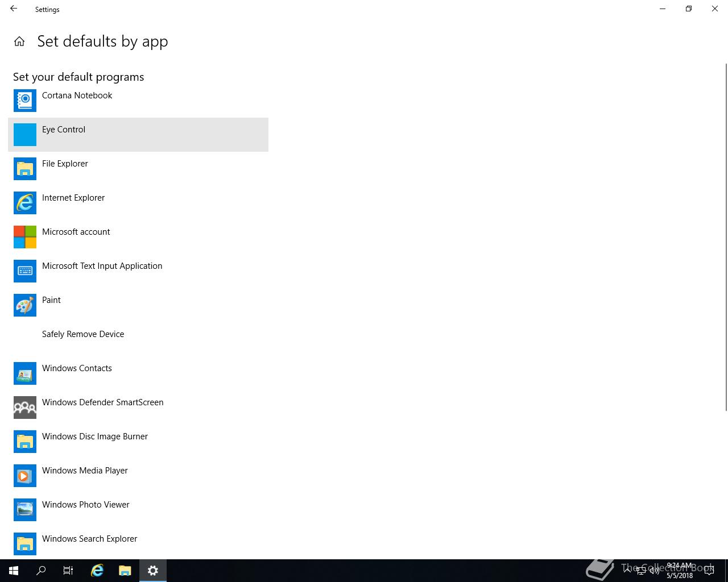Click the File Explorer list icon
Image resolution: width=728 pixels, height=582 pixels.
click(x=25, y=169)
